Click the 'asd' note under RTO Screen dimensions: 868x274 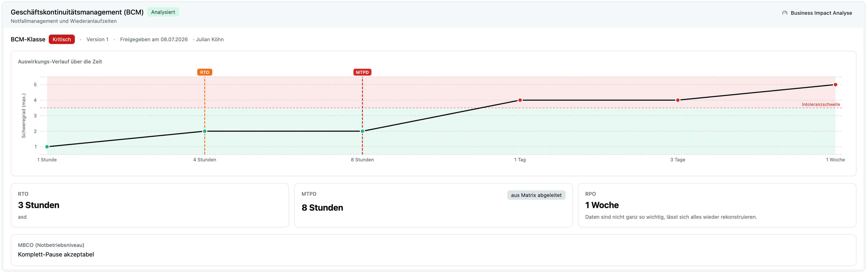point(22,217)
